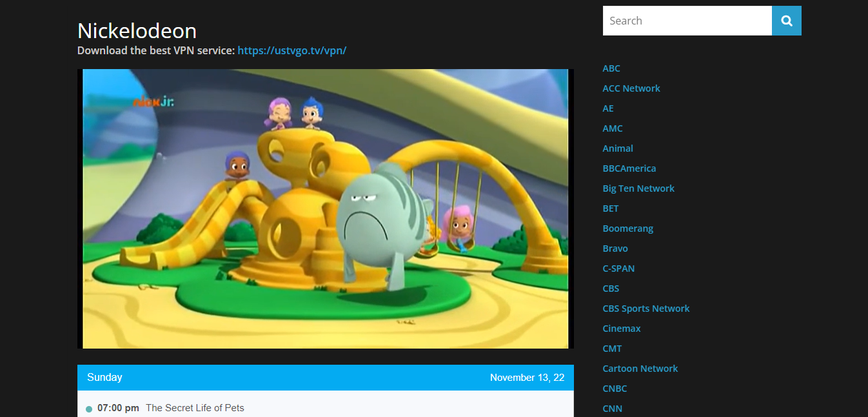The width and height of the screenshot is (868, 417).
Task: Switch to the CNBC channel
Action: coord(615,389)
